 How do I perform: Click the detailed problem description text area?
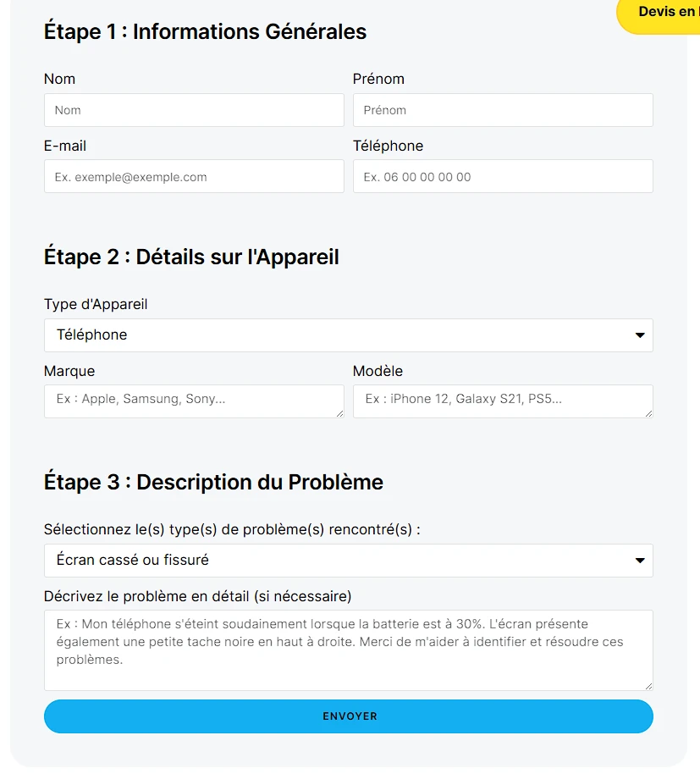pos(348,650)
